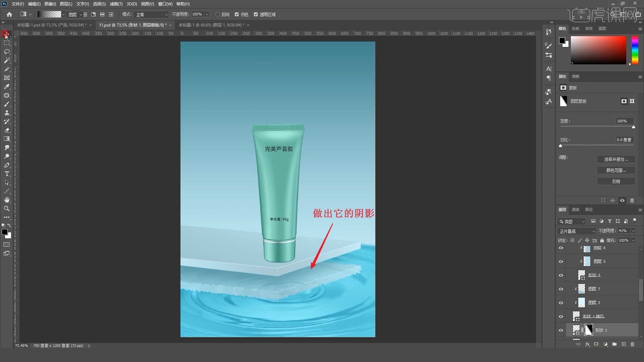Click the delete layer trash icon

click(x=632, y=344)
